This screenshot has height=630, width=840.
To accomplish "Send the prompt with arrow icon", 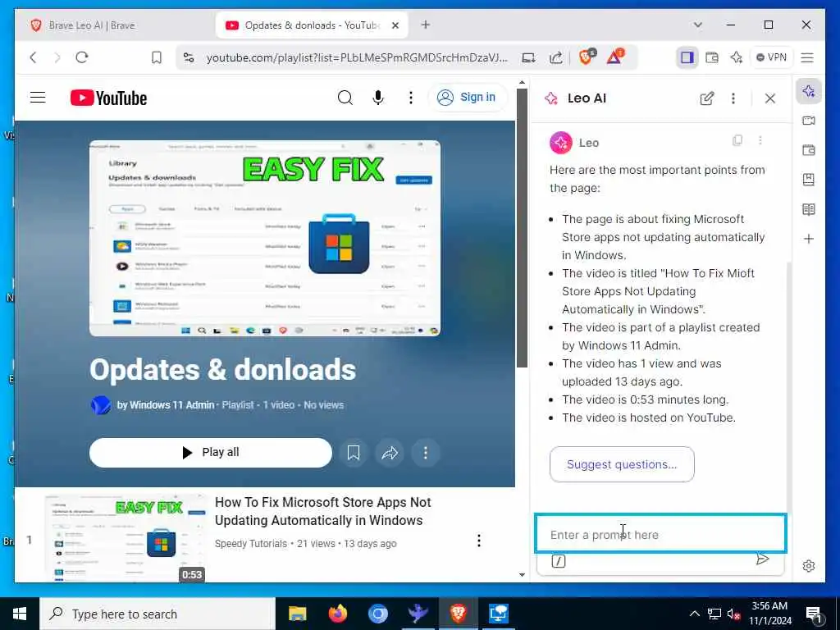I will (762, 559).
